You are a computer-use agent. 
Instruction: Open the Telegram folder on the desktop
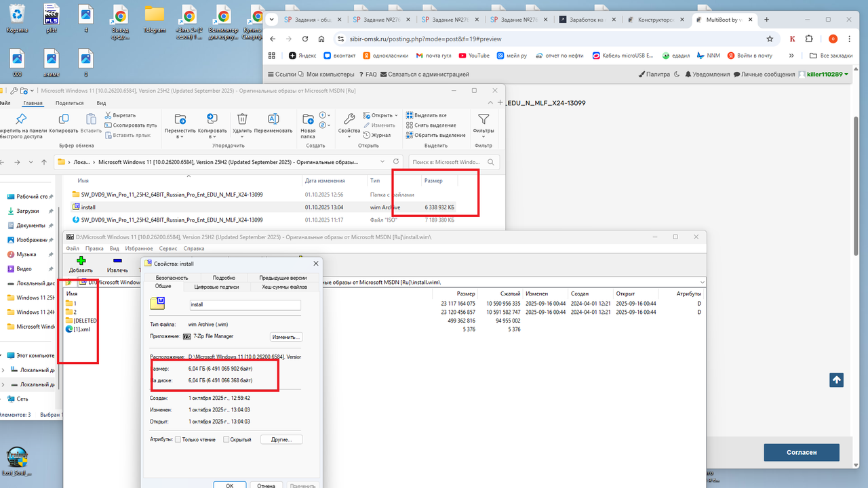pyautogui.click(x=155, y=19)
